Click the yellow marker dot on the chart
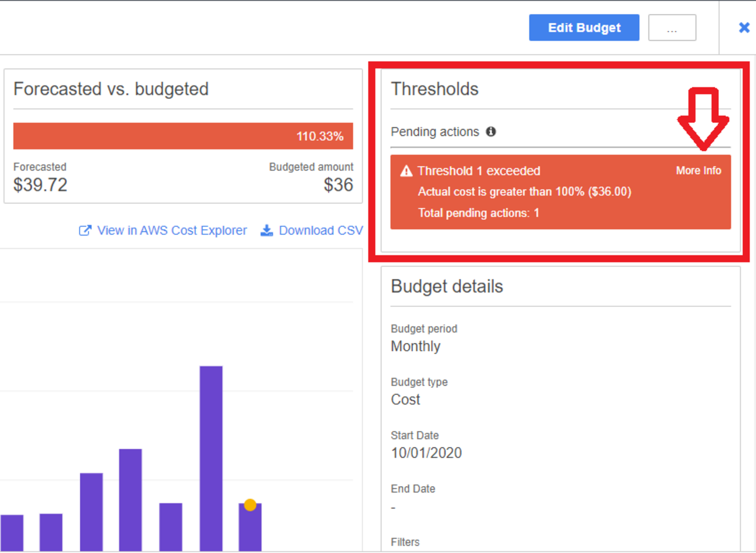Image resolution: width=756 pixels, height=553 pixels. tap(250, 505)
